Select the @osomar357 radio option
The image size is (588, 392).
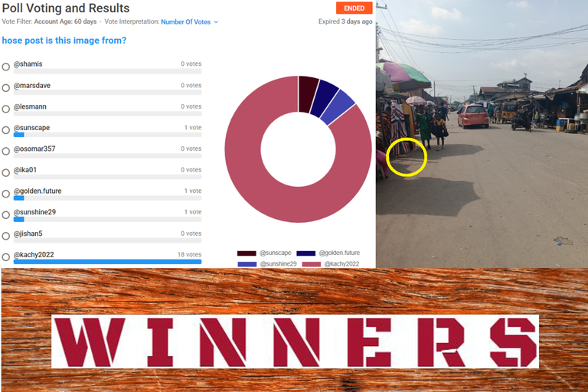[5, 151]
